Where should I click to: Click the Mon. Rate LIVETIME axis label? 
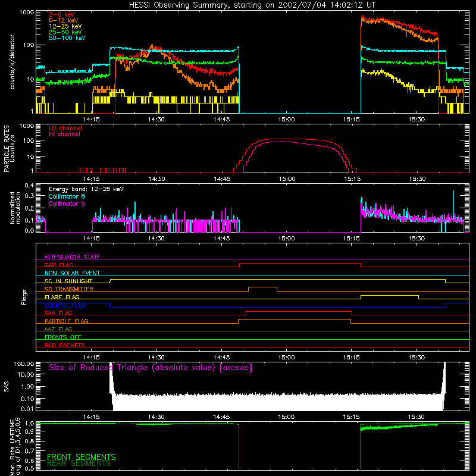(15, 447)
